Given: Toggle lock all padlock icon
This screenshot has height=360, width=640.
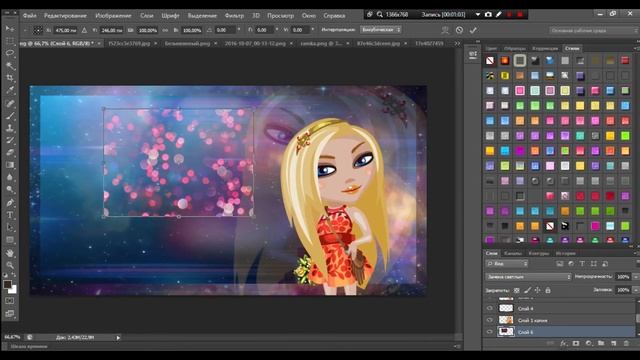Looking at the screenshot, I should pyautogui.click(x=548, y=290).
